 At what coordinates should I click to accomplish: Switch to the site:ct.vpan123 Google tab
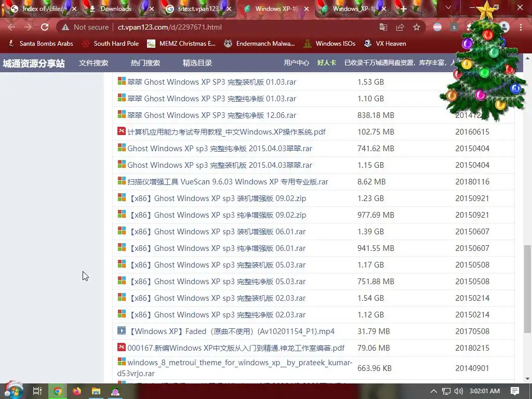click(198, 9)
